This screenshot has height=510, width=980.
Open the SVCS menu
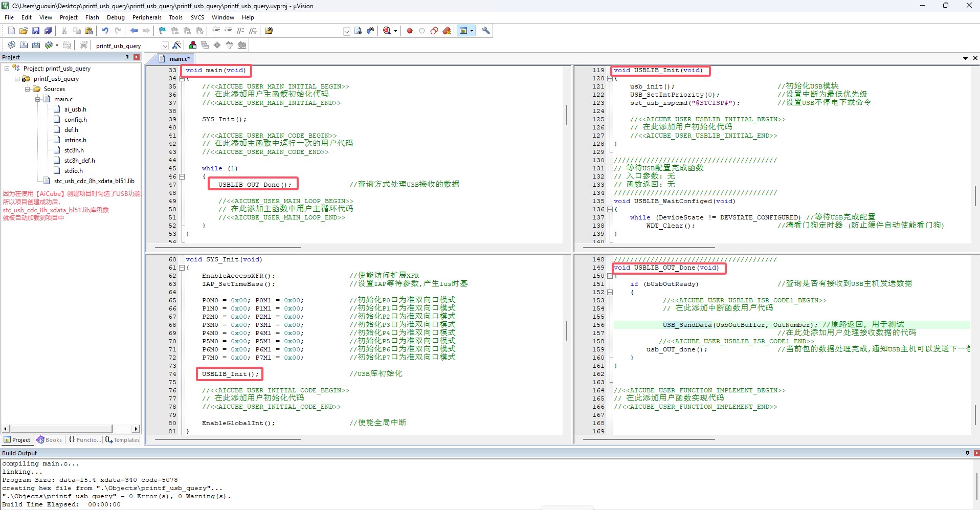(x=197, y=17)
